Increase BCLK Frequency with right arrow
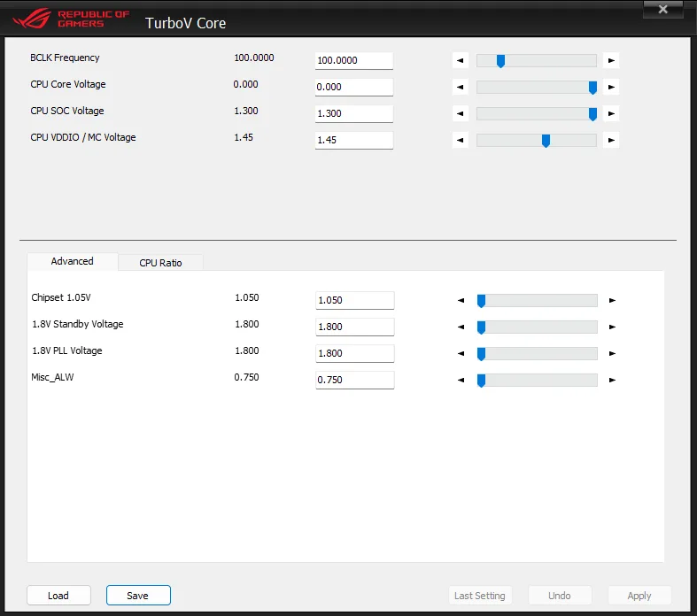 point(611,60)
